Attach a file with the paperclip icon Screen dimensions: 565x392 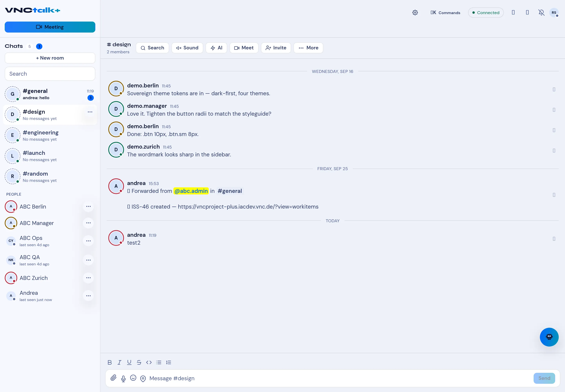coord(113,378)
